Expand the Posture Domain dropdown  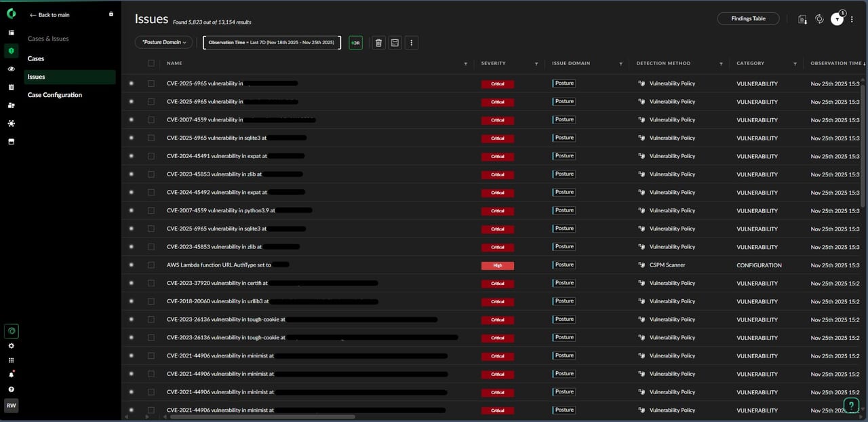click(163, 43)
